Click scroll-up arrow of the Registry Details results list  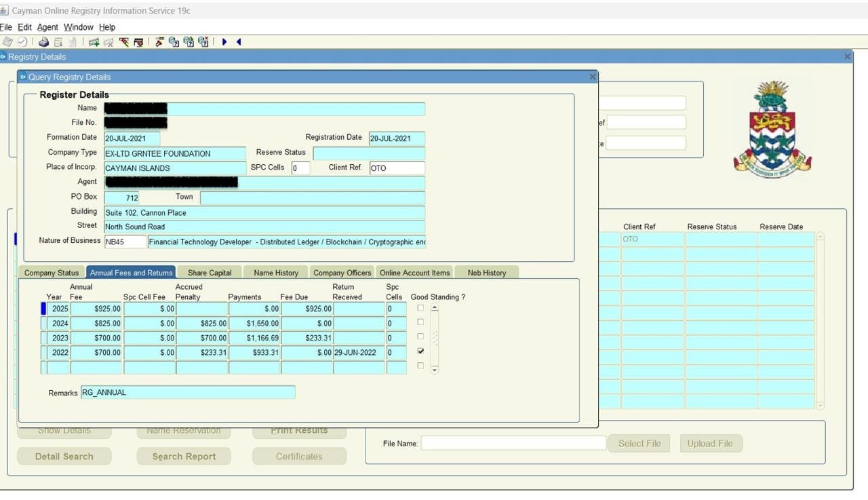pos(821,237)
